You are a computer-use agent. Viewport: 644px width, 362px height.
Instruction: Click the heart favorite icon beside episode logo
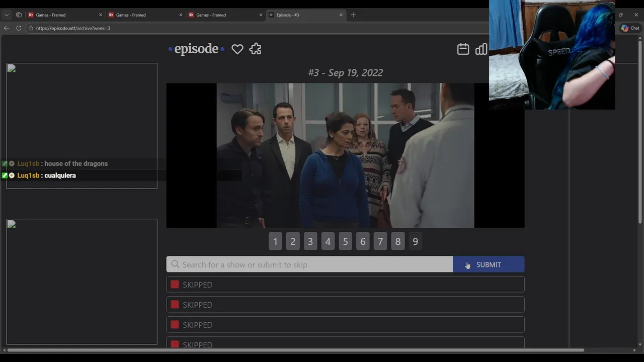point(237,49)
